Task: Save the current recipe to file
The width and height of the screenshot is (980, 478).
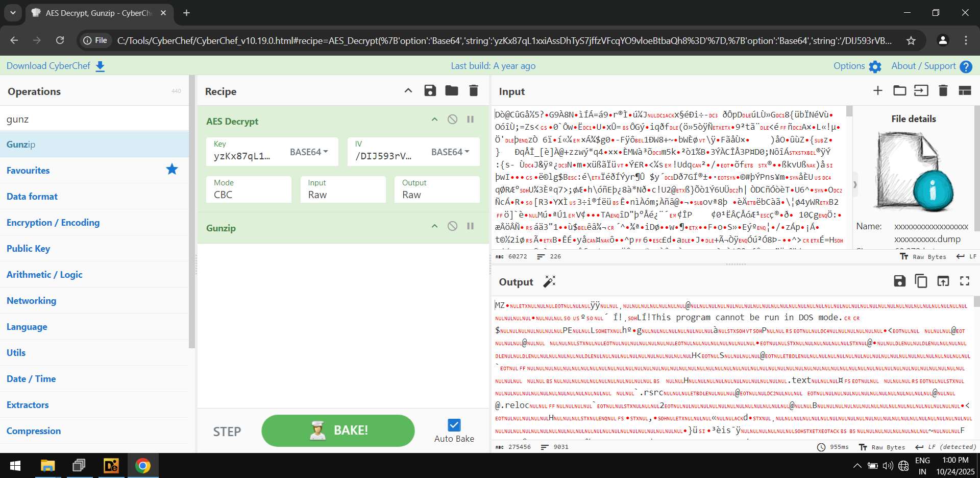Action: coord(430,90)
